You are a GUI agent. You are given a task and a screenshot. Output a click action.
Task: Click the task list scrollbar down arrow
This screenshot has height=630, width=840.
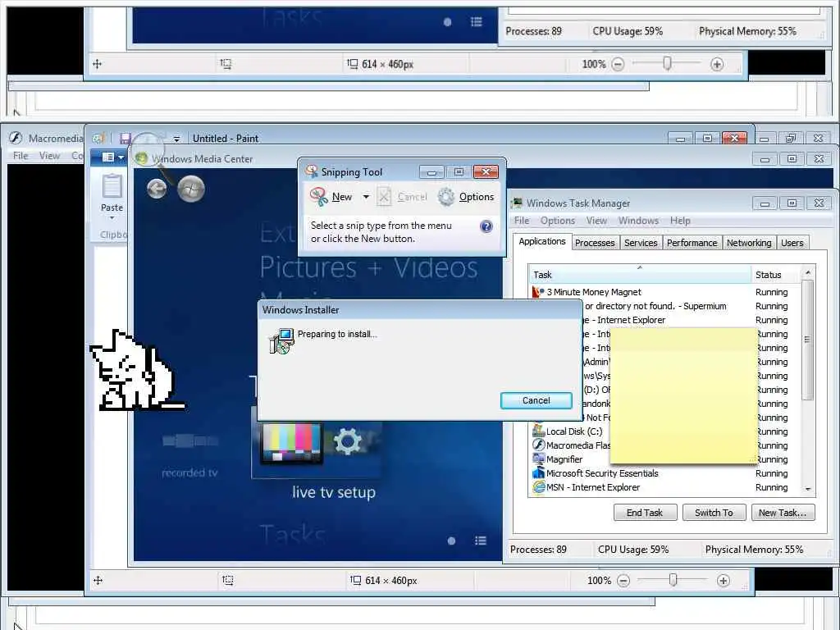pyautogui.click(x=808, y=489)
